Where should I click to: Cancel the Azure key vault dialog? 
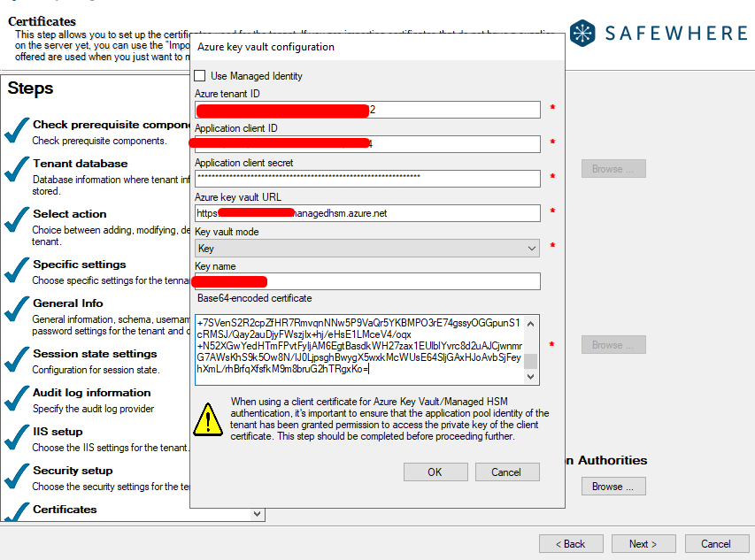(507, 472)
